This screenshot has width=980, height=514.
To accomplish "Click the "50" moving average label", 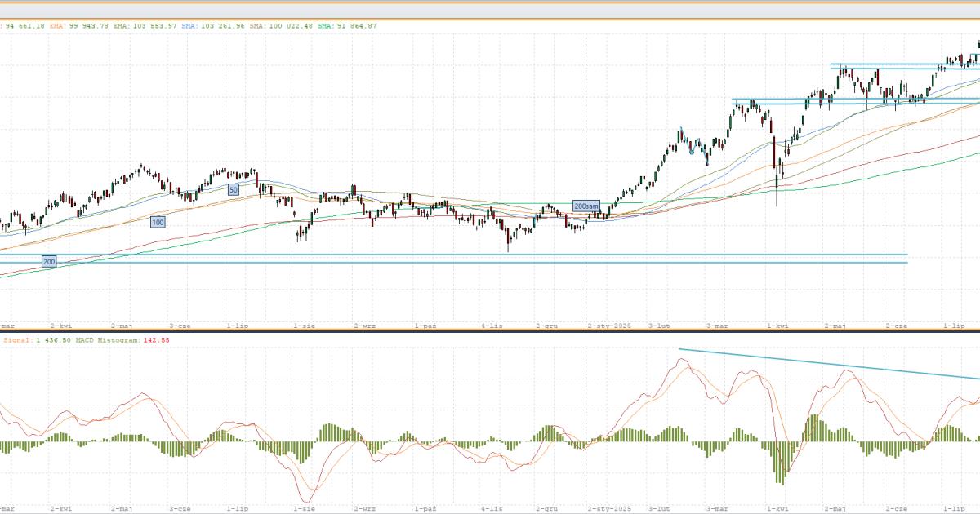I will [233, 189].
